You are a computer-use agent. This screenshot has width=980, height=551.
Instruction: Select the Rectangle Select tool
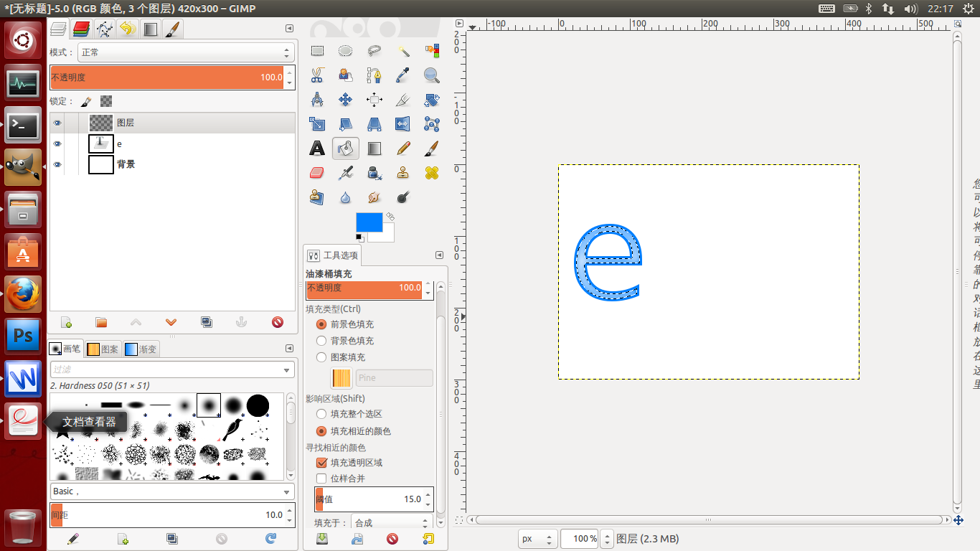pos(317,51)
